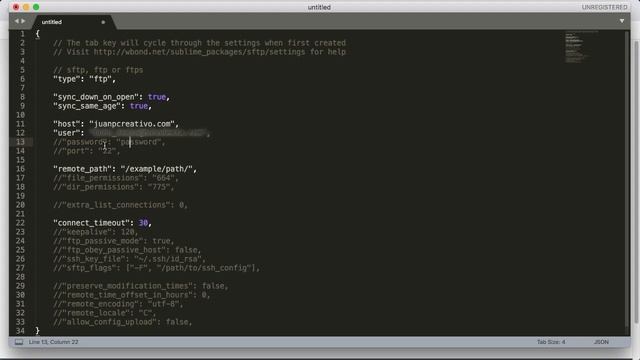Click the commented port 22 line
This screenshot has height=360, width=640.
[87, 151]
